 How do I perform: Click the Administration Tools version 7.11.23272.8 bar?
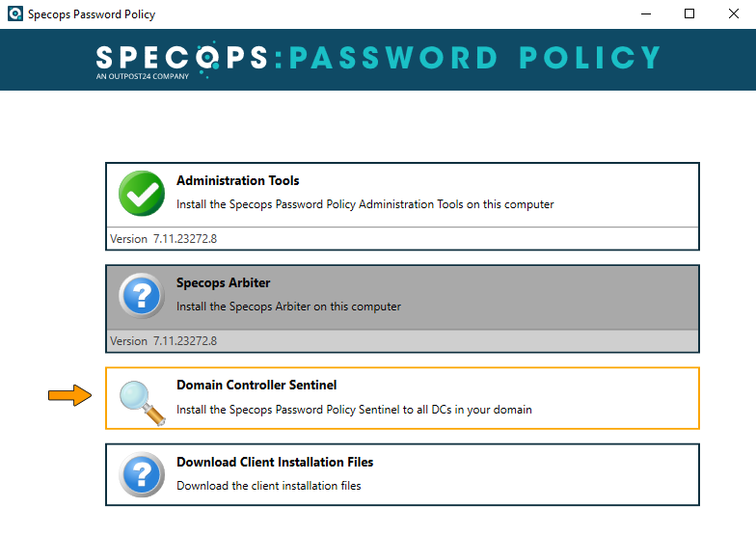point(402,239)
